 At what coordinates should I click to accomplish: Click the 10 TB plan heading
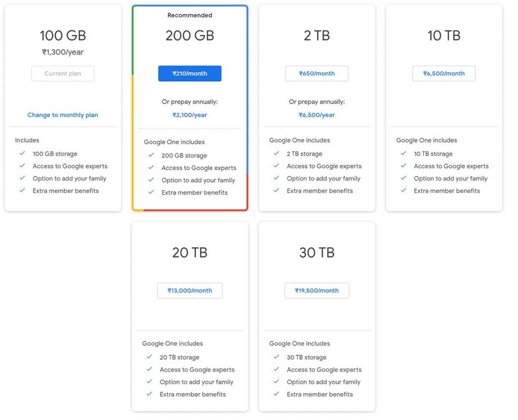[x=444, y=36]
